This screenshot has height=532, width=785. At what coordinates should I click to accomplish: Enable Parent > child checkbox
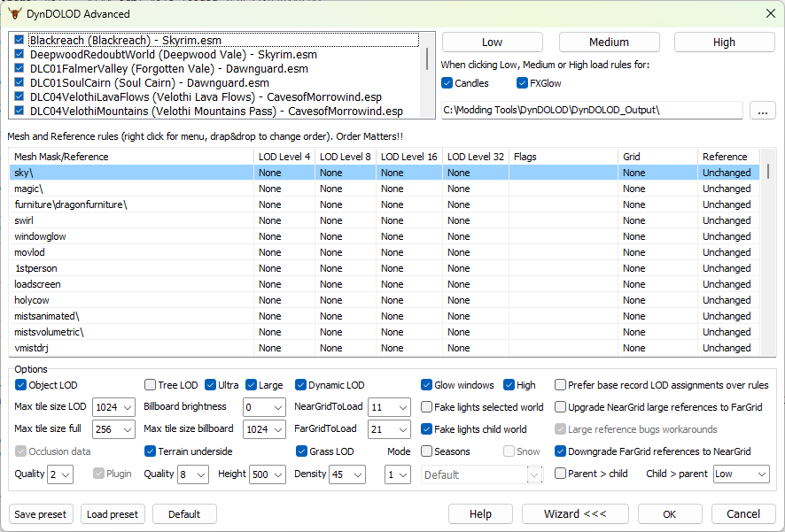point(560,474)
